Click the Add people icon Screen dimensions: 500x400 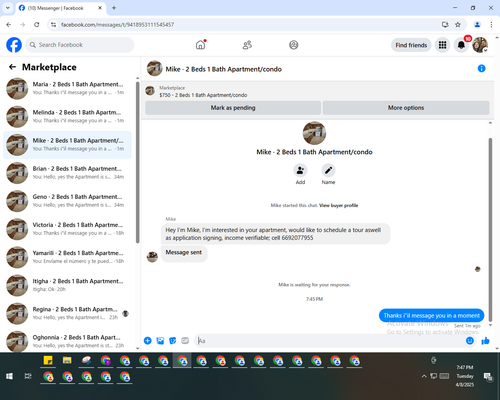click(300, 170)
